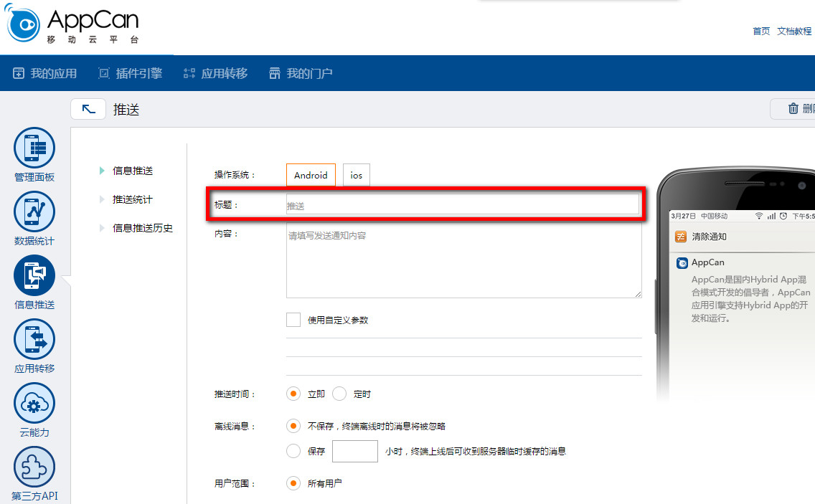Screen dimensions: 815x504
Task: Click the 管理面板 sidebar label
Action: pos(34,177)
